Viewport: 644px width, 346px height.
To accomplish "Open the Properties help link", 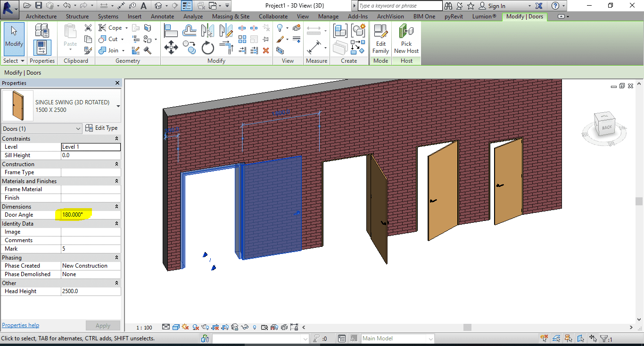I will [20, 325].
